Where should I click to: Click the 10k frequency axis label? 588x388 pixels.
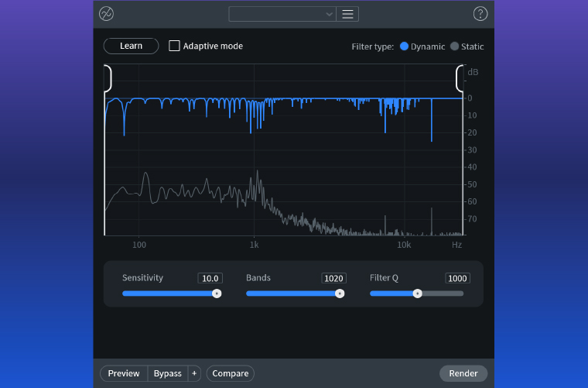coord(404,245)
